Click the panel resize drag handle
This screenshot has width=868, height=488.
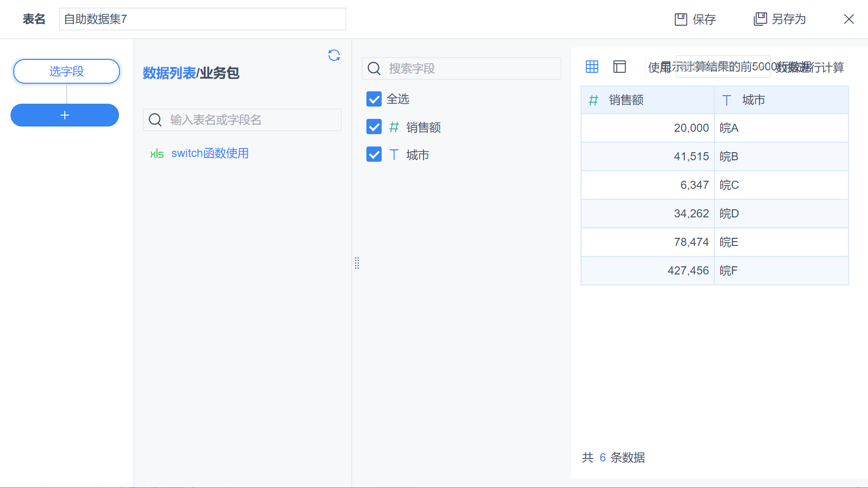tap(357, 263)
